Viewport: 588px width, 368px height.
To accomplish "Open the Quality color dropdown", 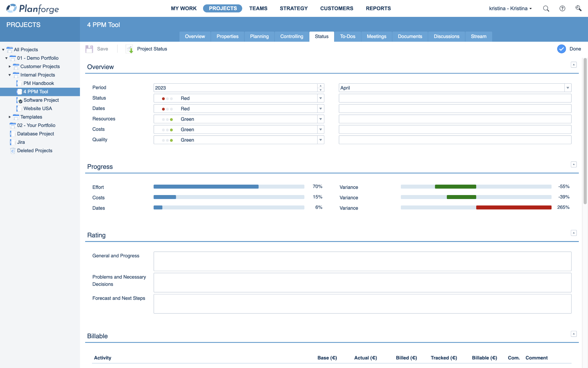I will pos(321,140).
